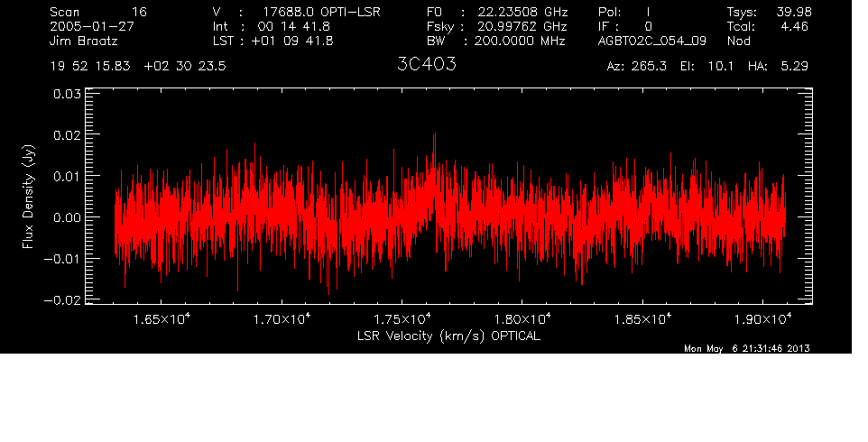
Task: Select the LSR Velocity (km/s) OPTICAL label
Action: click(449, 336)
